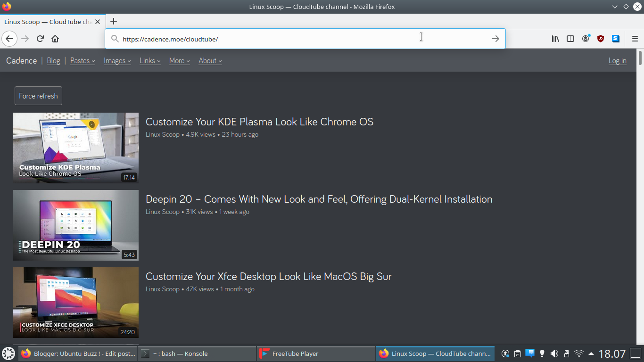This screenshot has width=644, height=362.
Task: Click the search magnifier in the address bar
Action: tap(115, 39)
